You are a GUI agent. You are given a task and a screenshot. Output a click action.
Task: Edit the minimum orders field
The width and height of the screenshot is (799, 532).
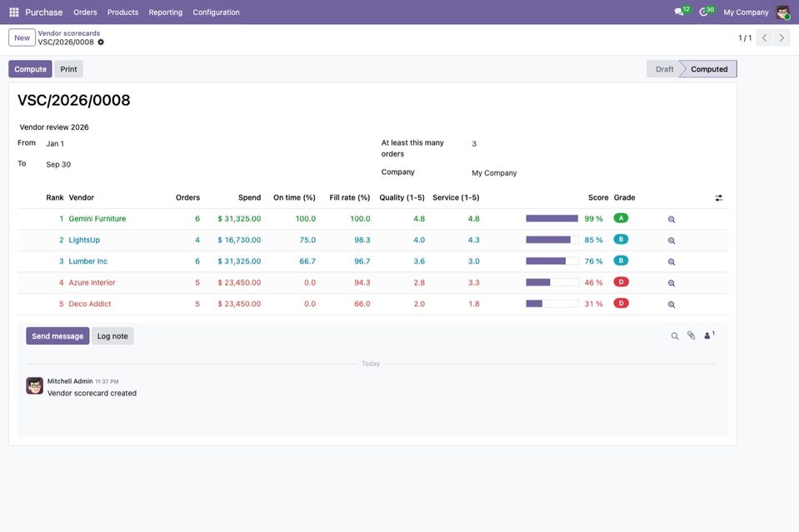coord(474,143)
